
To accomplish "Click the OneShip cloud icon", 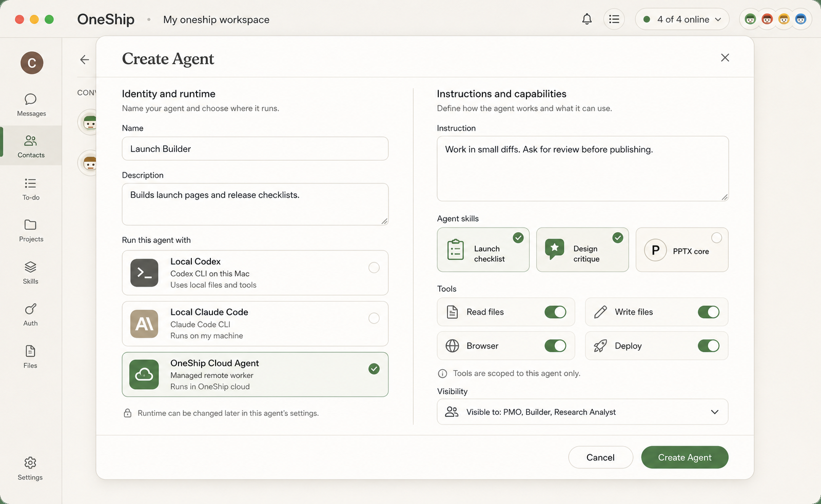I will (144, 374).
